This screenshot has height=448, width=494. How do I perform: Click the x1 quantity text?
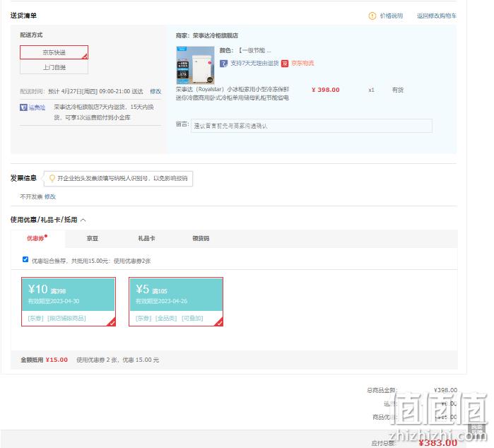[372, 90]
